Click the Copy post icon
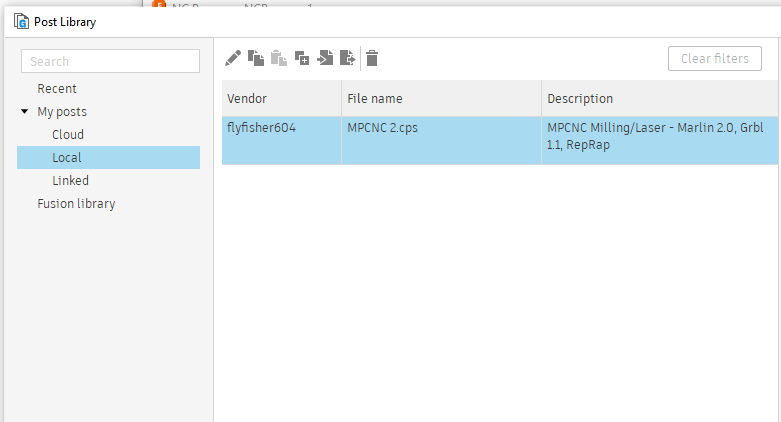Viewport: 781px width, 422px height. point(256,58)
